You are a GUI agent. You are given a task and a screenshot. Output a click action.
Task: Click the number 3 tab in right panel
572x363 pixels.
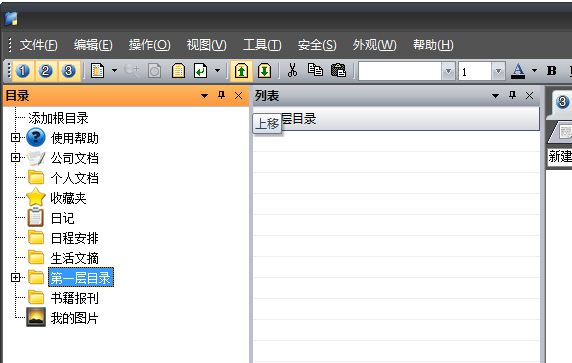click(562, 102)
